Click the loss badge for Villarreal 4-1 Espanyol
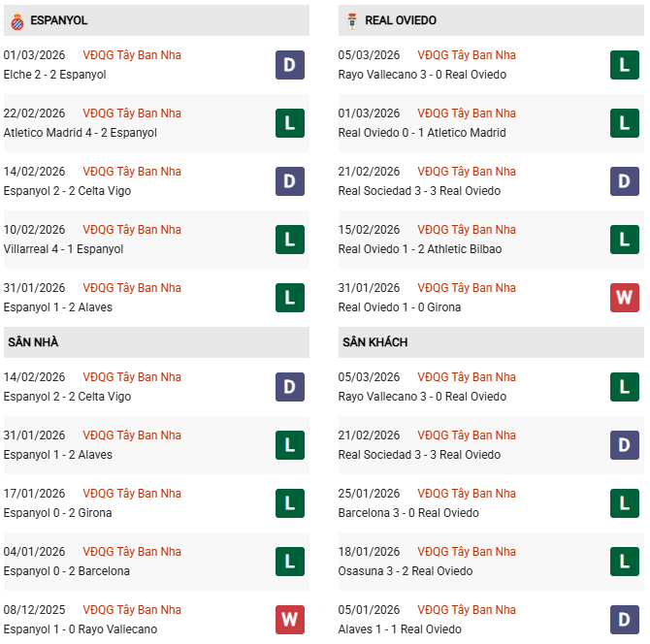650x644 pixels. pos(289,240)
